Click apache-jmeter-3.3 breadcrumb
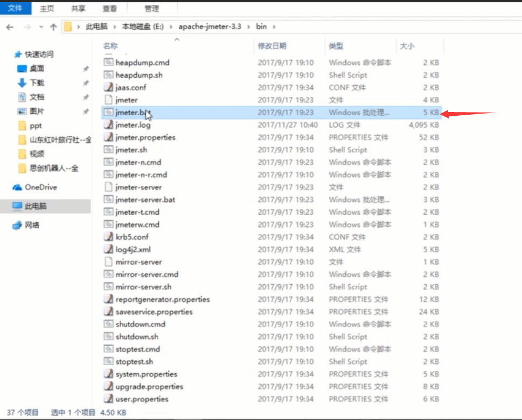This screenshot has height=420, width=522. 210,26
